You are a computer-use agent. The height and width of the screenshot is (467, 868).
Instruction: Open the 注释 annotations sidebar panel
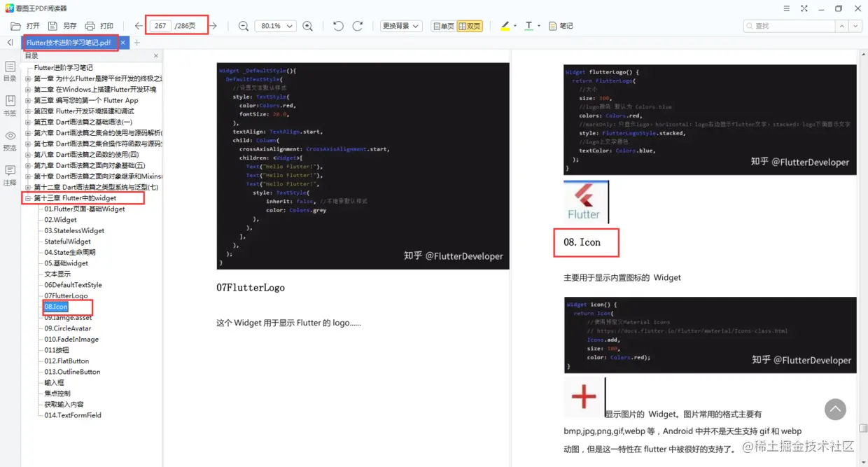click(10, 175)
